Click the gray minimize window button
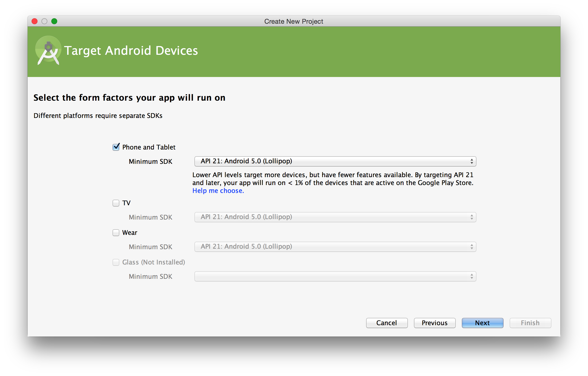 point(44,21)
